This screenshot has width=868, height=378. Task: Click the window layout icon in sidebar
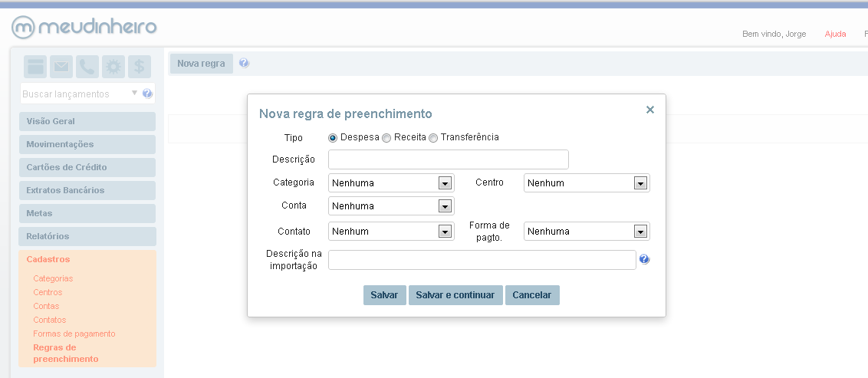click(35, 67)
